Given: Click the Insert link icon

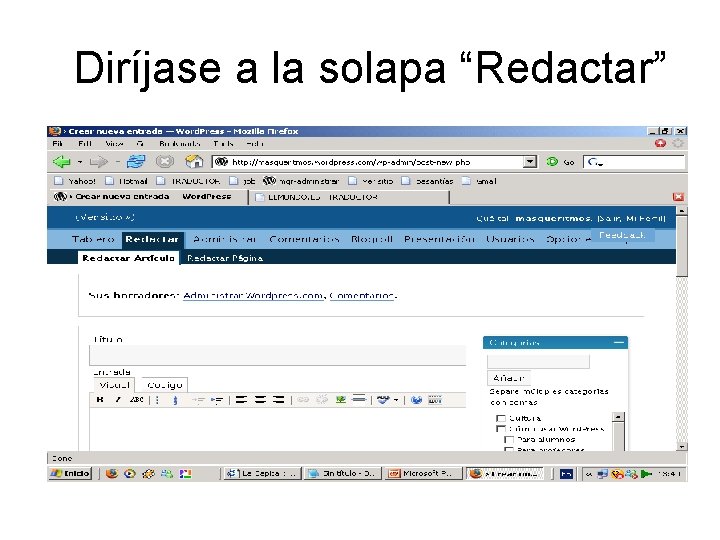Looking at the screenshot, I should click(x=303, y=400).
